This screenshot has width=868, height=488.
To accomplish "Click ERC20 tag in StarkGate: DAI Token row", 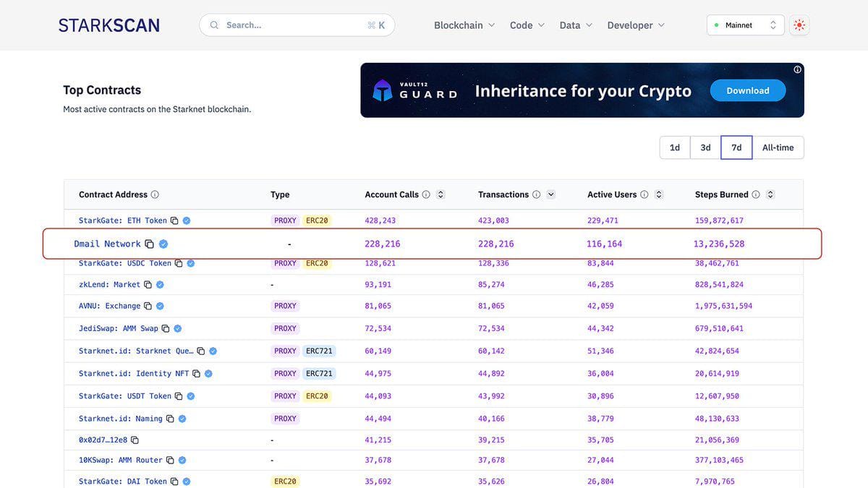I will click(x=285, y=481).
